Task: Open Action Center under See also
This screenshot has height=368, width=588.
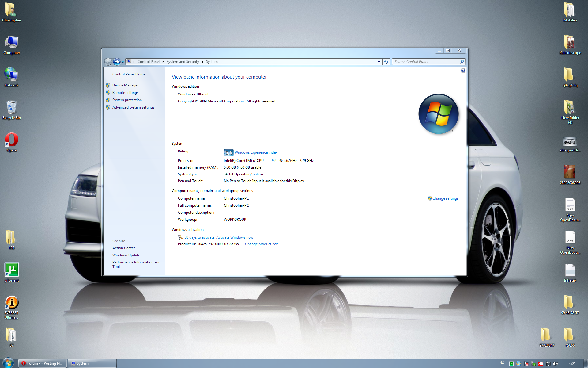Action: pos(123,248)
